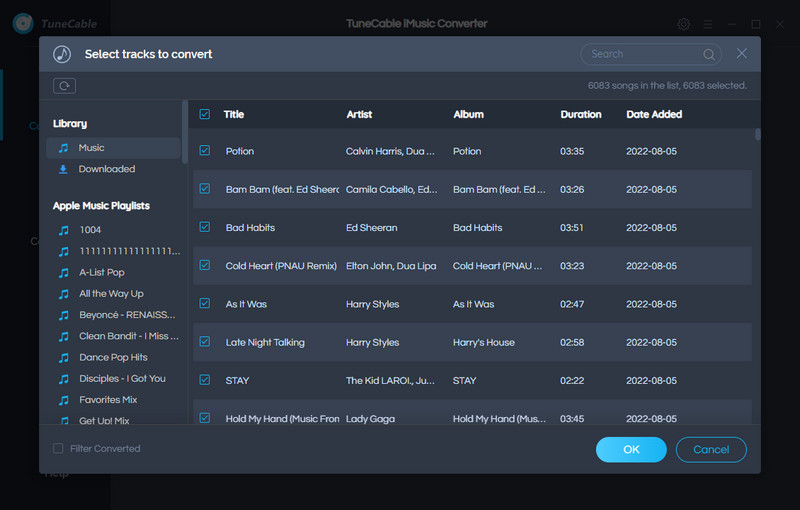Image resolution: width=800 pixels, height=510 pixels.
Task: Click duration '02:22' in STAY row
Action: (x=572, y=381)
